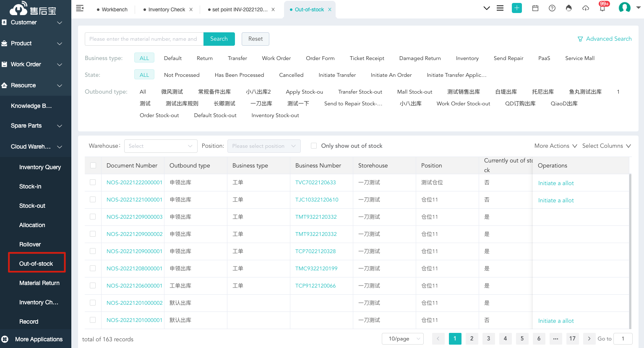This screenshot has width=644, height=348.
Task: Open the notifications bell with 99+ badge
Action: [x=603, y=7]
